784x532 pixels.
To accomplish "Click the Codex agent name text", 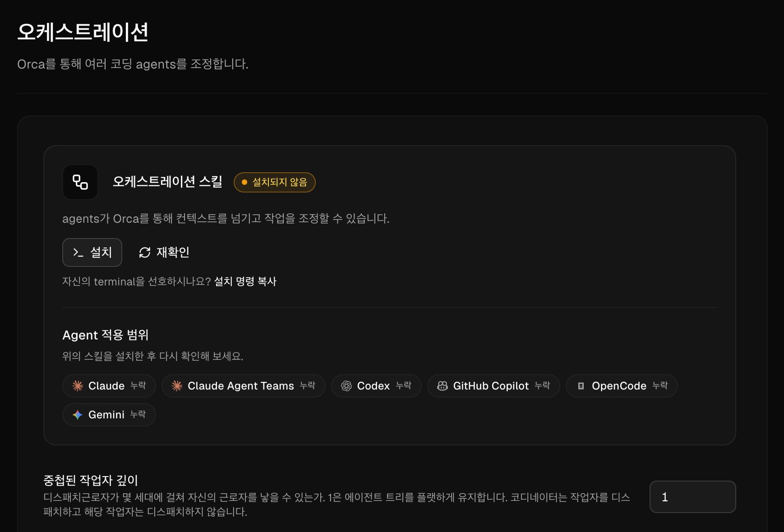I will 374,386.
